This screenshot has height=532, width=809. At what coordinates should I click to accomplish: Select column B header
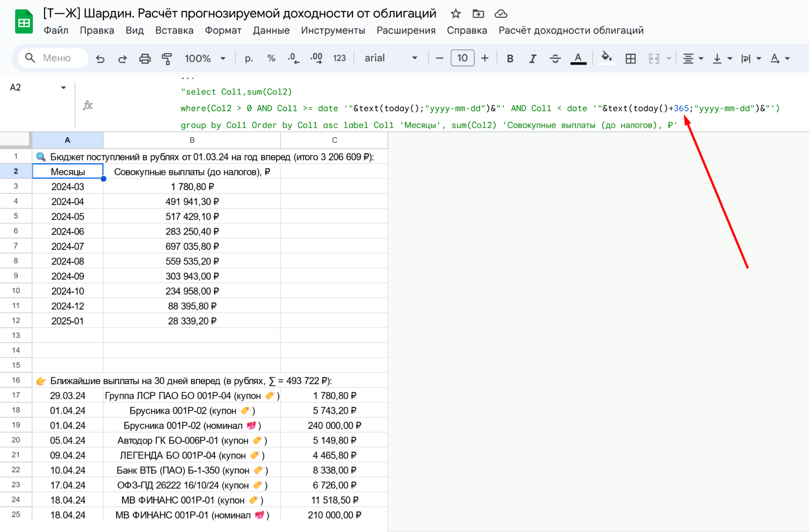(192, 140)
